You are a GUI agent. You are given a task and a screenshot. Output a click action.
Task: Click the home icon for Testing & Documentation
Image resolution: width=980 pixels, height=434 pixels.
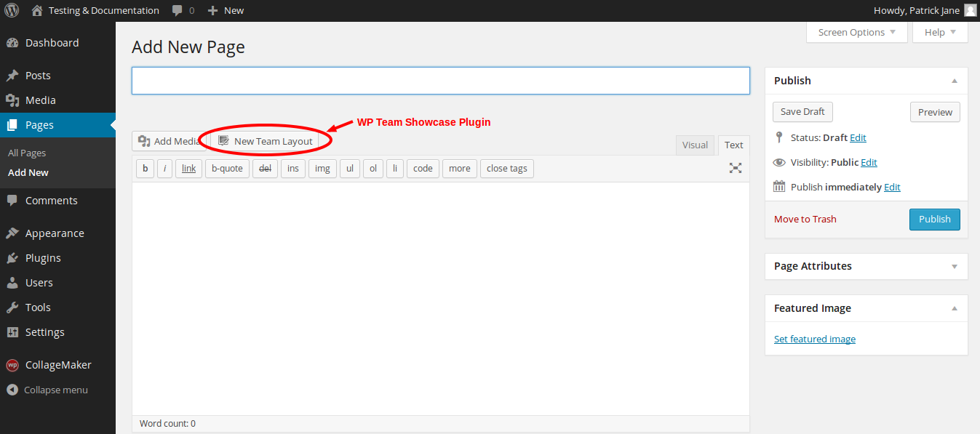37,10
